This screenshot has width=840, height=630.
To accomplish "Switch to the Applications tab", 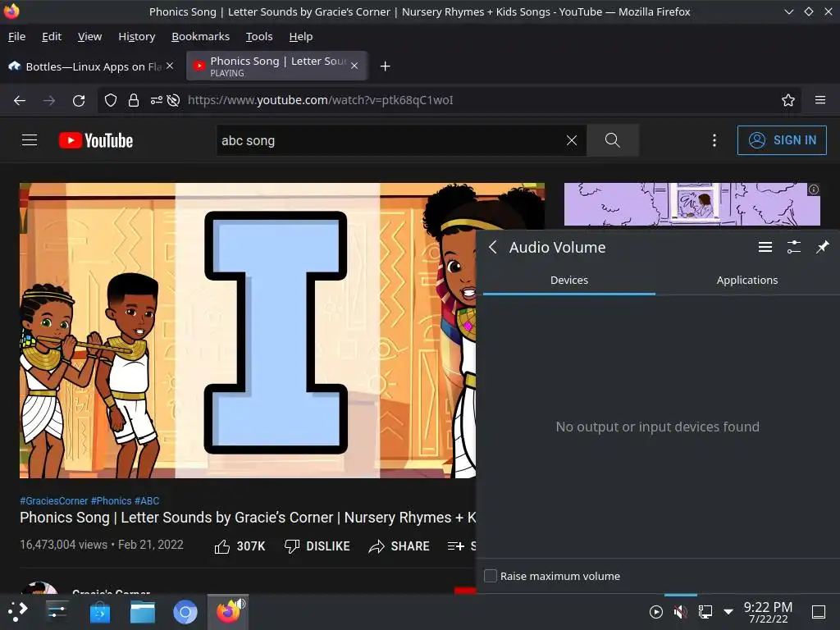I will [746, 281].
